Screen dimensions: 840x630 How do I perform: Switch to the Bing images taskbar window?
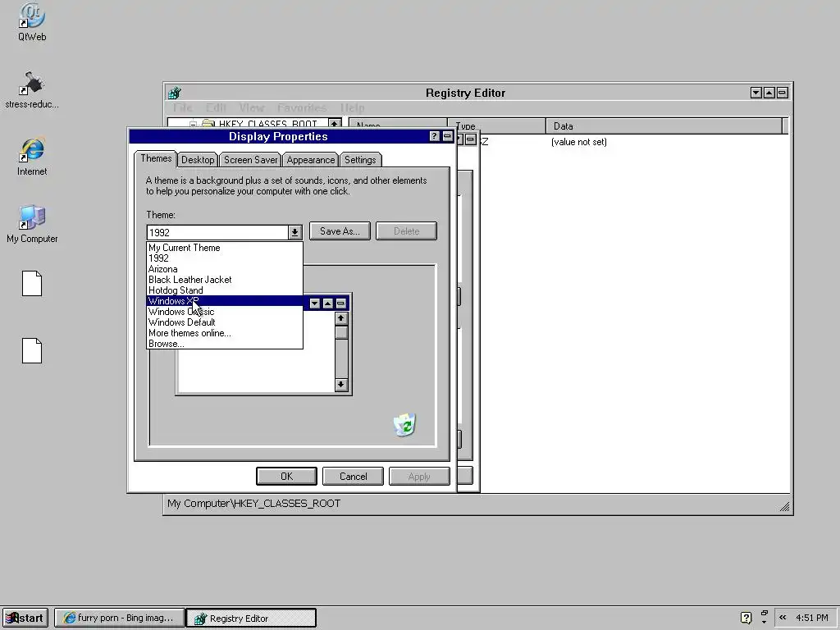tap(119, 618)
